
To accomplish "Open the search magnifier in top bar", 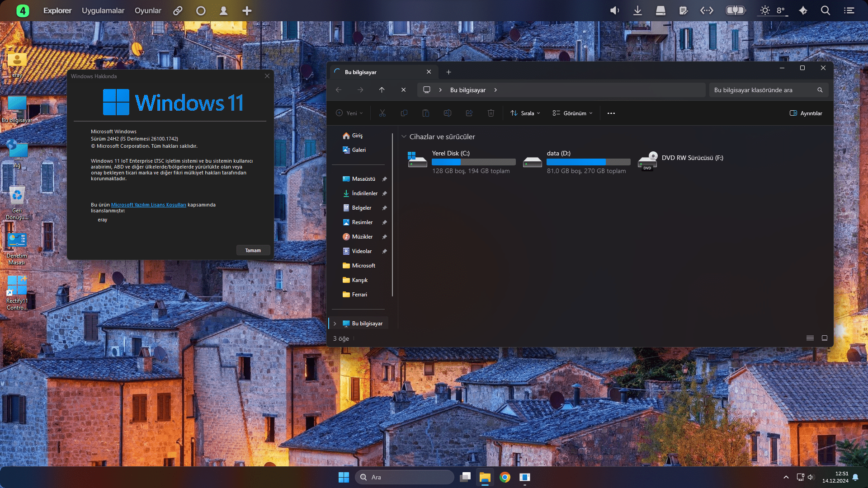I will [825, 10].
